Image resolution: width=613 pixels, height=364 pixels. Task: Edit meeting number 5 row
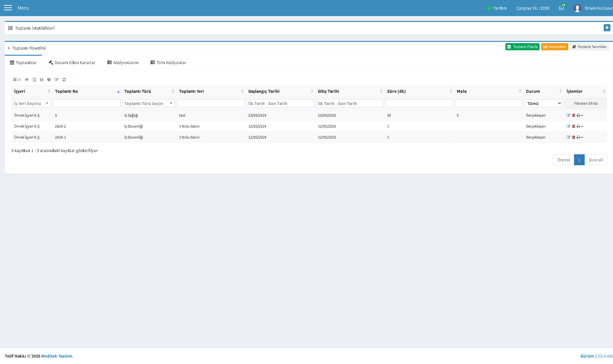point(568,115)
